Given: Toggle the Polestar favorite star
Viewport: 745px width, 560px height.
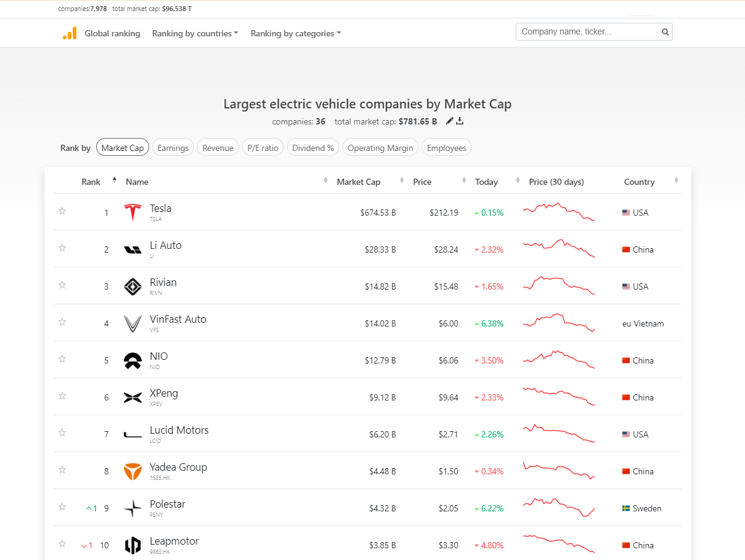Looking at the screenshot, I should (62, 506).
